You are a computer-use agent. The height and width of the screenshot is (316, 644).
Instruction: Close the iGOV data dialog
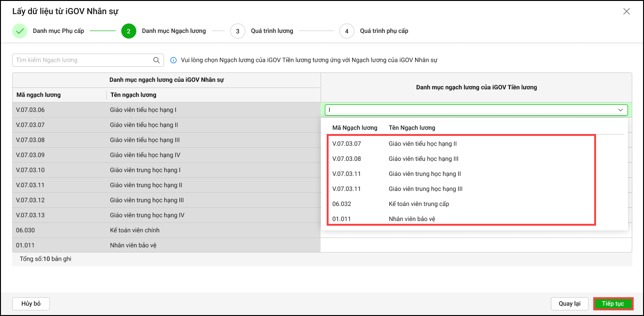pyautogui.click(x=626, y=11)
